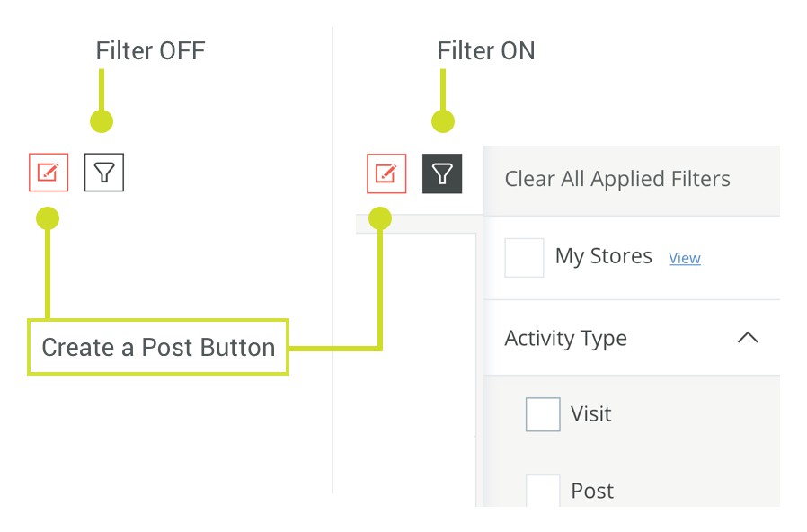Select the Visit label text

pyautogui.click(x=590, y=413)
